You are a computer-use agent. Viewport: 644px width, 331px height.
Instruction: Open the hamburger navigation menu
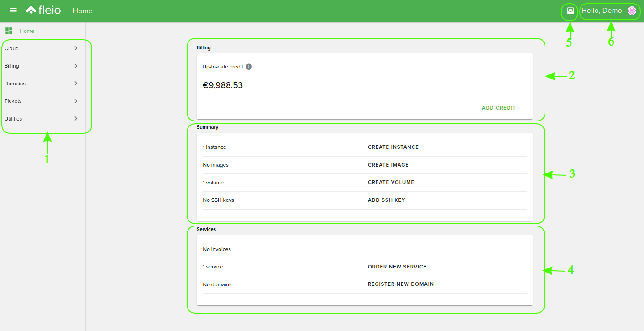pos(13,10)
